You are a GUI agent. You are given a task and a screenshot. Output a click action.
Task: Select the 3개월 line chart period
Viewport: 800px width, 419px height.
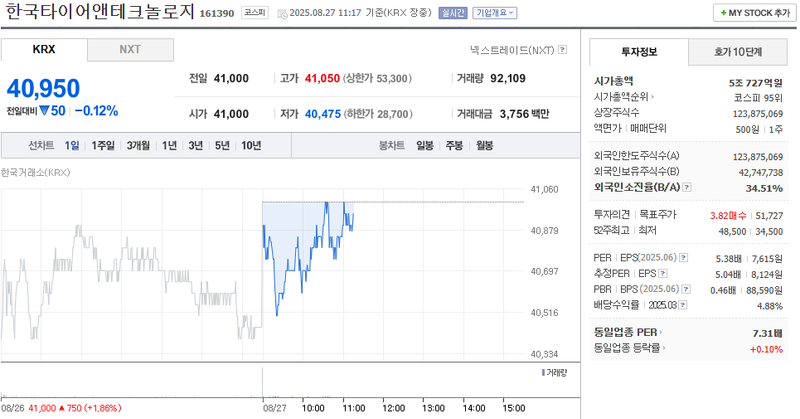click(x=138, y=146)
